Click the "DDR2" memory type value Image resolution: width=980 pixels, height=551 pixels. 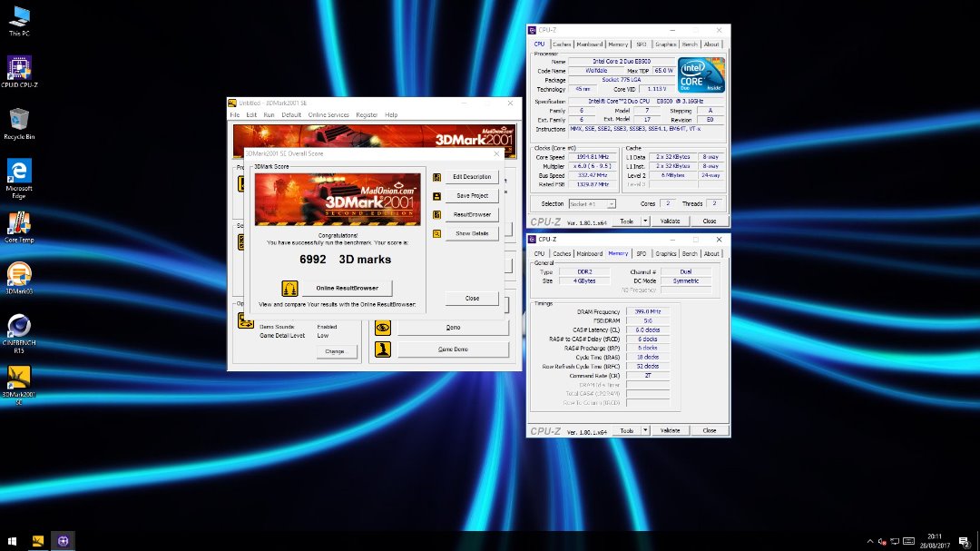point(584,272)
